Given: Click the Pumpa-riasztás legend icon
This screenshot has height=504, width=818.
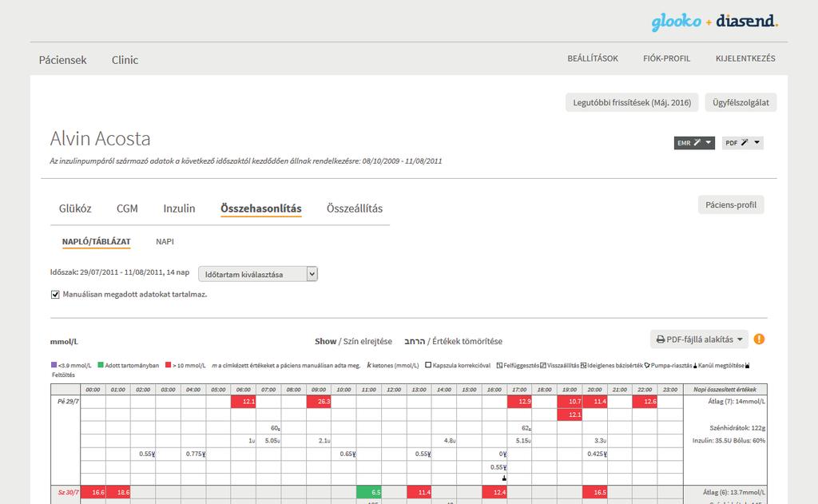Looking at the screenshot, I should click(x=647, y=365).
